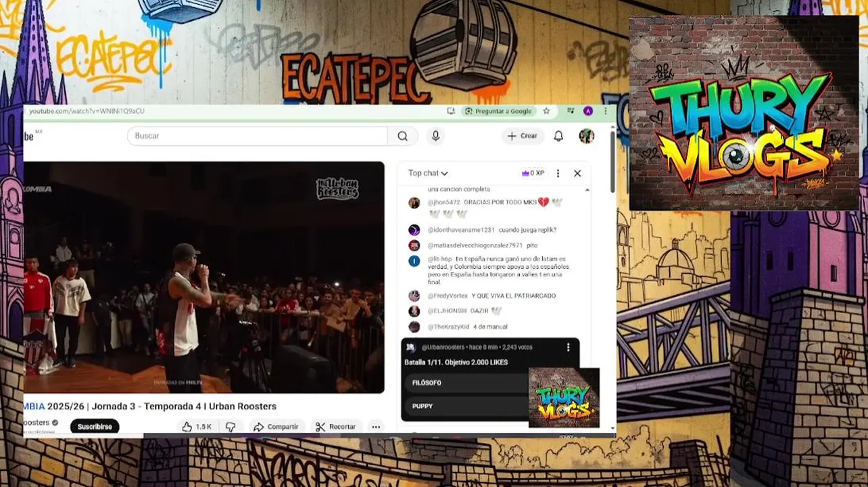The image size is (868, 487).
Task: Click the @matiasdelvecchiogonzalez7971 username in chat
Action: point(475,246)
